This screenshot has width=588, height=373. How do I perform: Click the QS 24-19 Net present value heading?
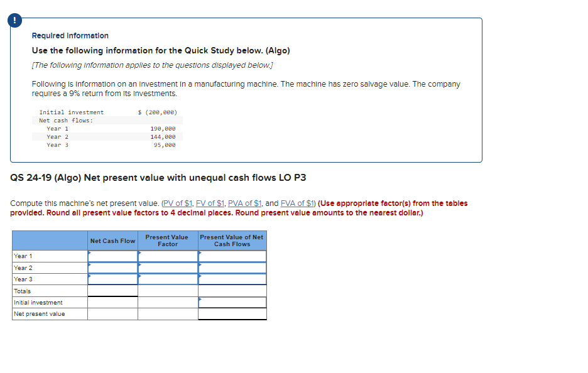158,178
